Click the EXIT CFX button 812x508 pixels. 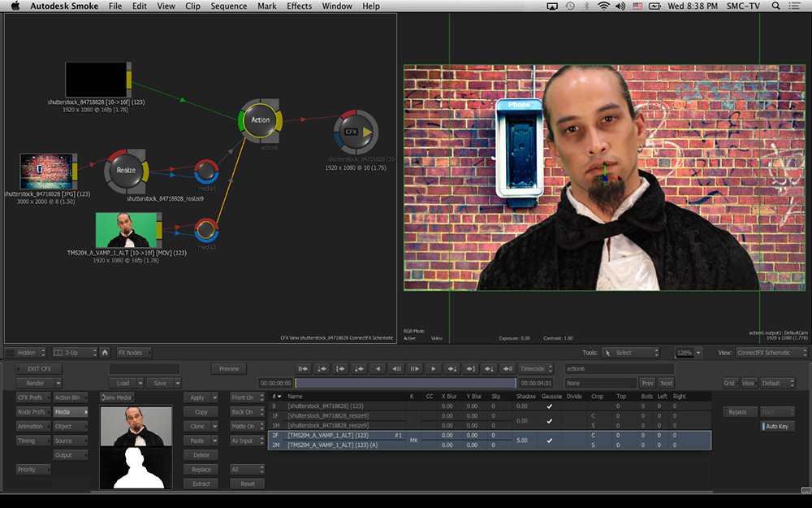tap(39, 369)
